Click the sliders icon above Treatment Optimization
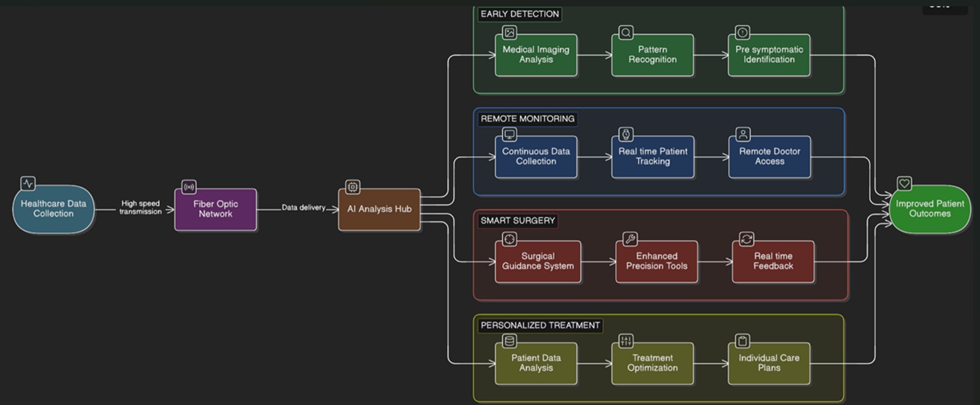The image size is (980, 405). point(626,341)
